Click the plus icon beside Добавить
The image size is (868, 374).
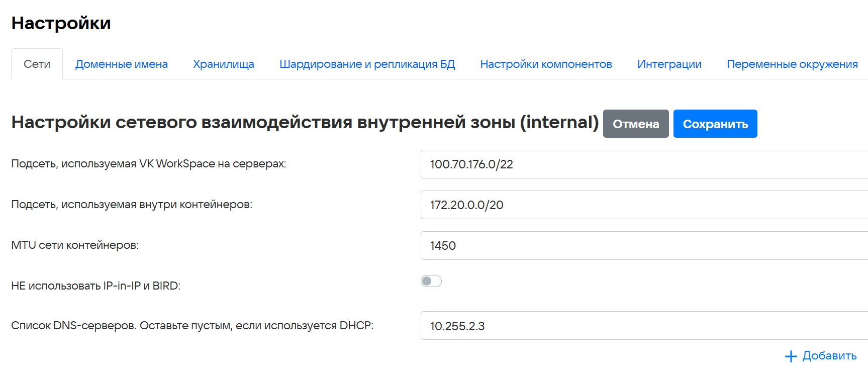pos(791,356)
